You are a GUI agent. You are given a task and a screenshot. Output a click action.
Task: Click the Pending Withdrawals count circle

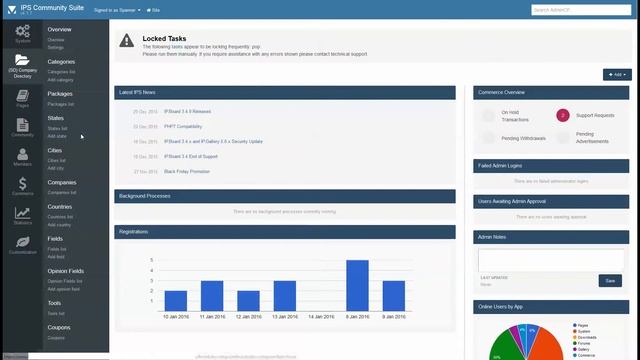click(x=488, y=138)
